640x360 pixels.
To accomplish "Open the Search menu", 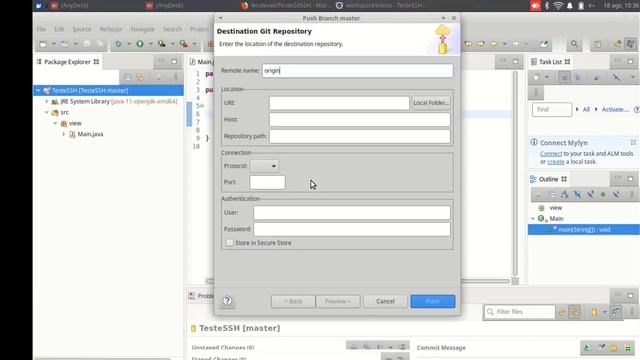I will coord(172,29).
